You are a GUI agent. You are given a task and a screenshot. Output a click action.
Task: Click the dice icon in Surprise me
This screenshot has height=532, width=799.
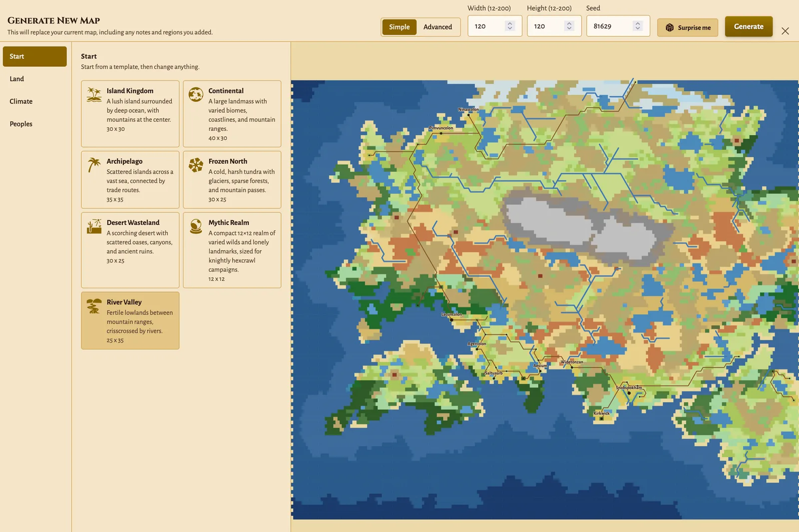coord(670,27)
